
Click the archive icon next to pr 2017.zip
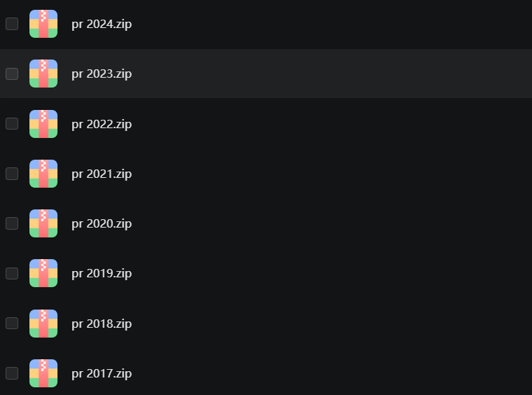[43, 373]
